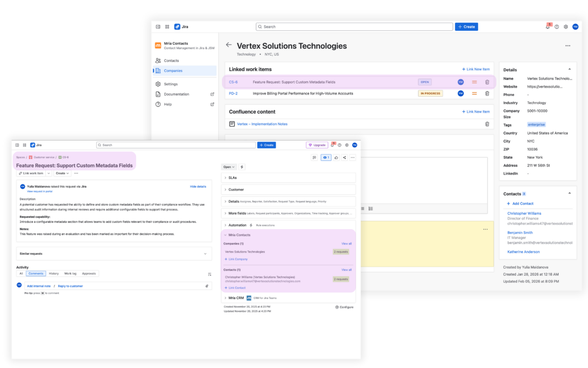Click Link New Item for linked work items

475,69
